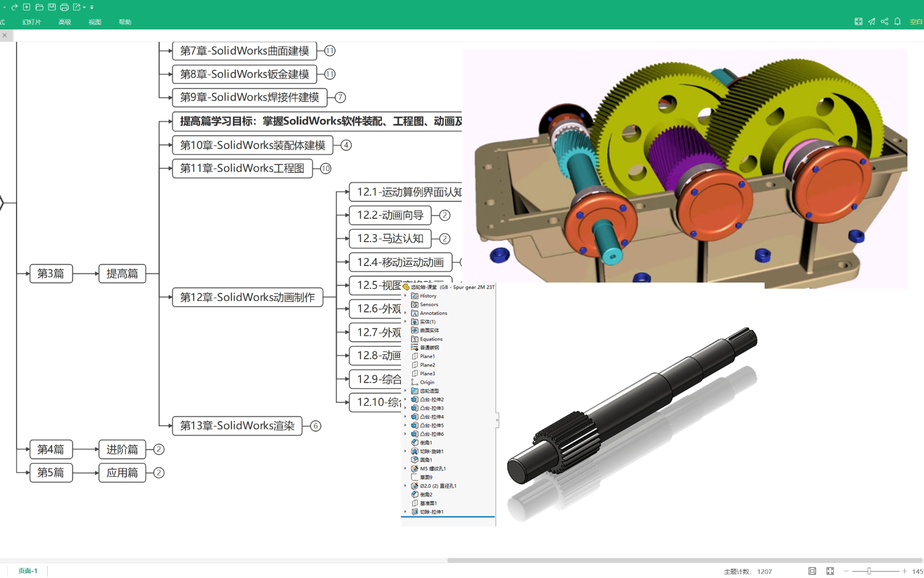The width and height of the screenshot is (924, 578).
Task: Open file using the folder icon
Action: (x=39, y=7)
